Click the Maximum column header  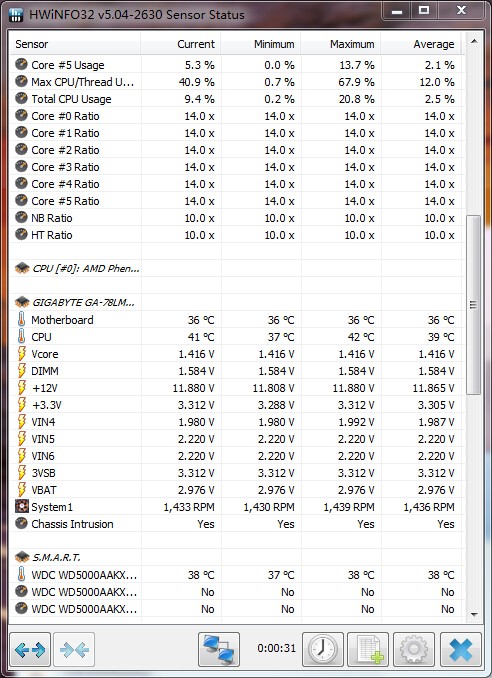[x=341, y=44]
